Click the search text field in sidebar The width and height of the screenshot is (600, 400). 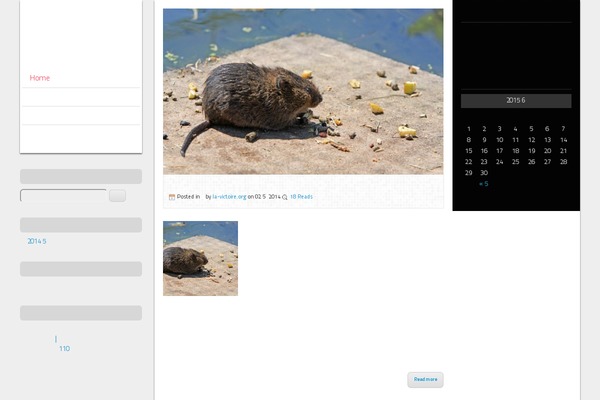63,196
